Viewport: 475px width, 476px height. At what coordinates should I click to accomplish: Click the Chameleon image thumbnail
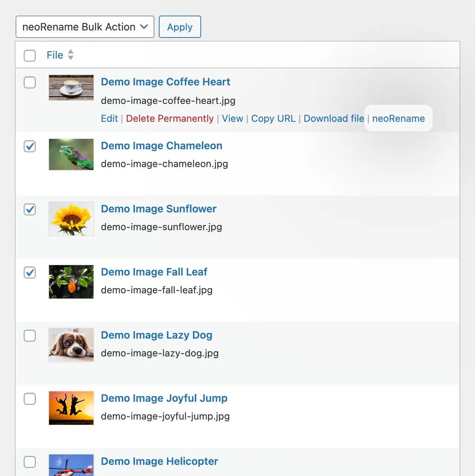tap(71, 154)
